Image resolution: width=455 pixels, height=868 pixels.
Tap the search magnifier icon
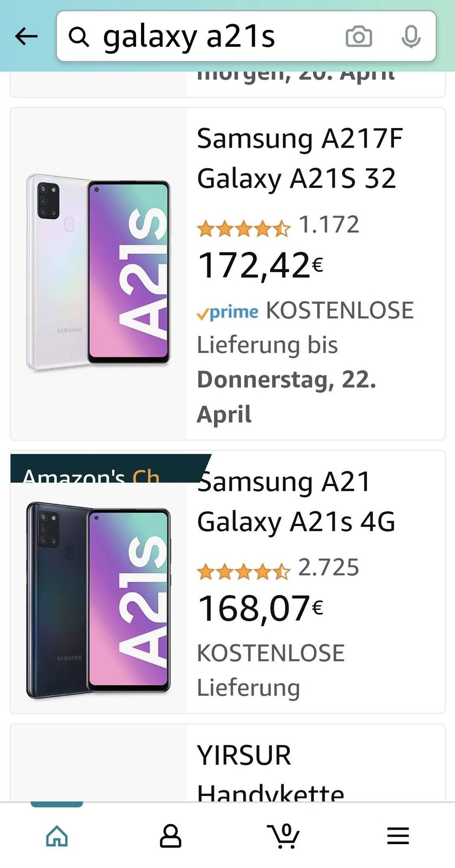(x=79, y=36)
